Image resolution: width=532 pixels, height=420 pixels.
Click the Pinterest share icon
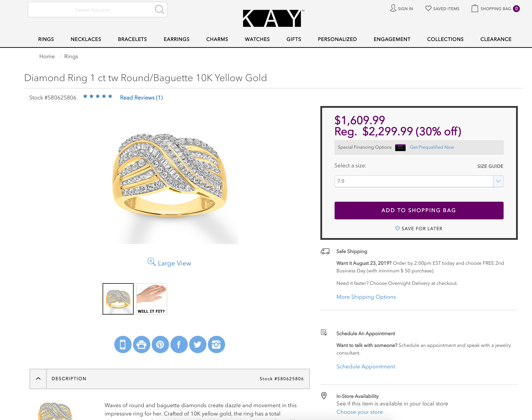point(160,344)
